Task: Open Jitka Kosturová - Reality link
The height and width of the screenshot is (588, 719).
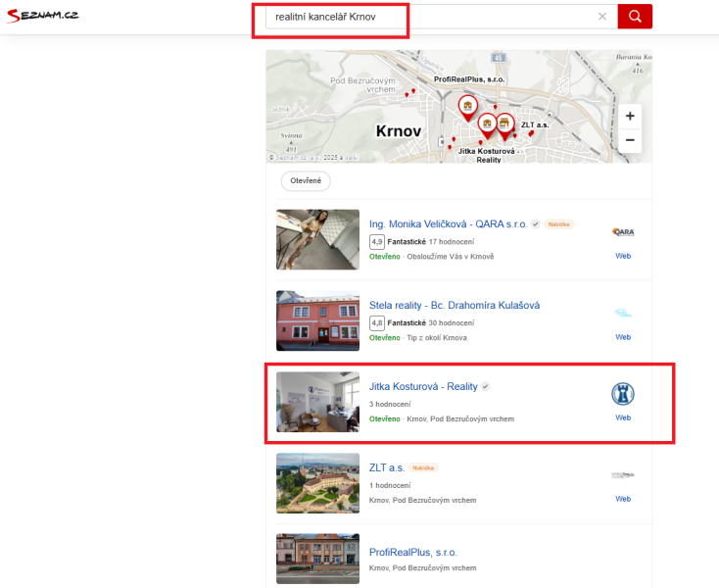Action: click(423, 386)
